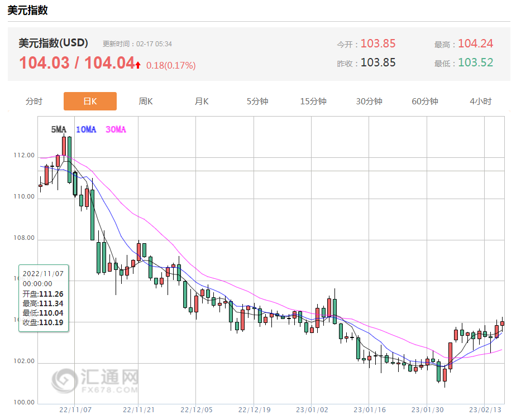
Task: Click the 2022/11/07 candlestick tooltip box
Action: point(44,298)
